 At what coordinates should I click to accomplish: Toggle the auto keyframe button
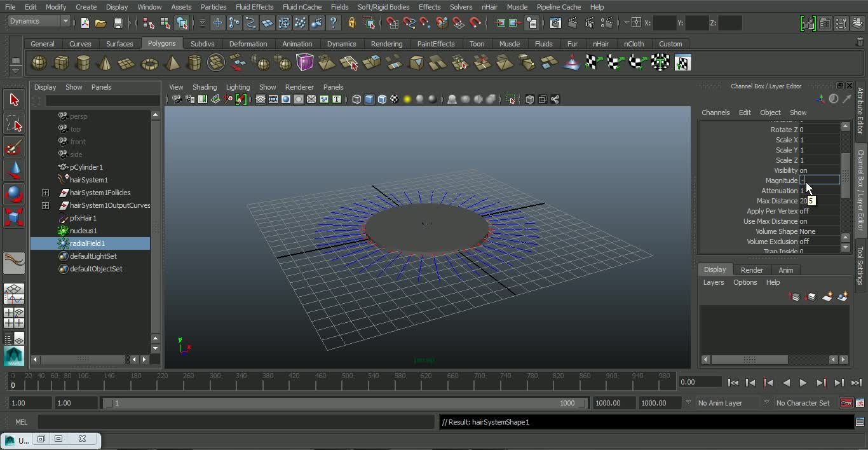pyautogui.click(x=846, y=403)
